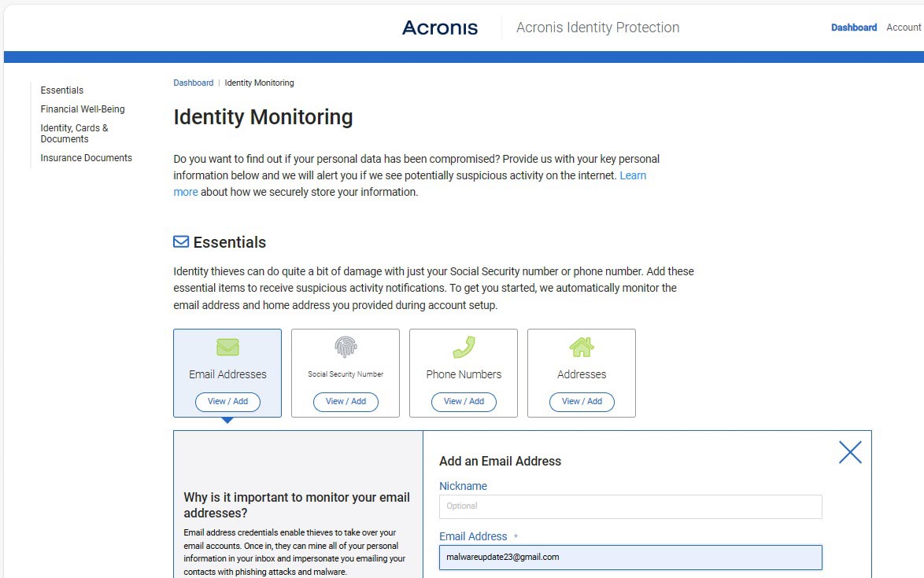Open the Dashboard tab in top navigation

tap(853, 28)
